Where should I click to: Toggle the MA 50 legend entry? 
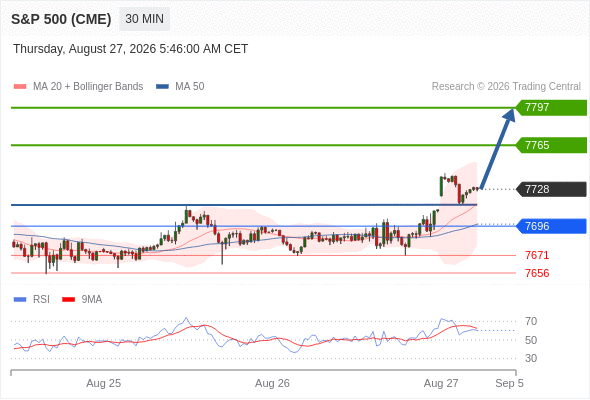click(x=180, y=86)
